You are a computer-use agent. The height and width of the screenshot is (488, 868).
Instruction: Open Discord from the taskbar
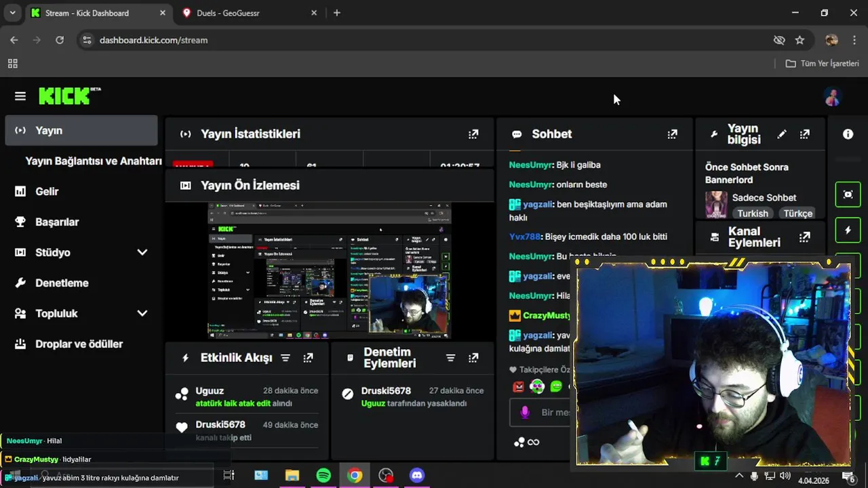pyautogui.click(x=417, y=476)
